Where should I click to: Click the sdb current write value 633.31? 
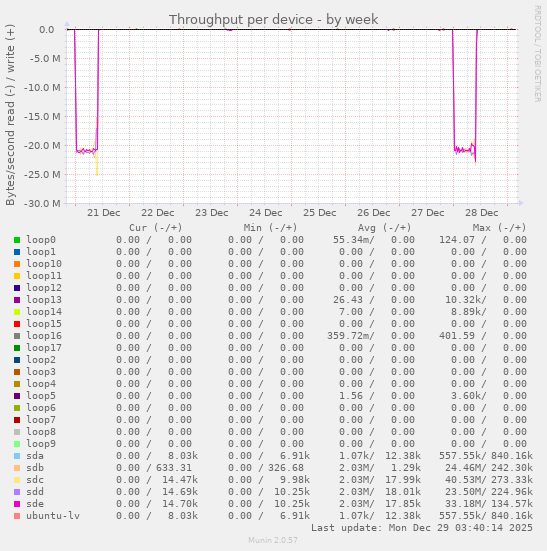(174, 468)
